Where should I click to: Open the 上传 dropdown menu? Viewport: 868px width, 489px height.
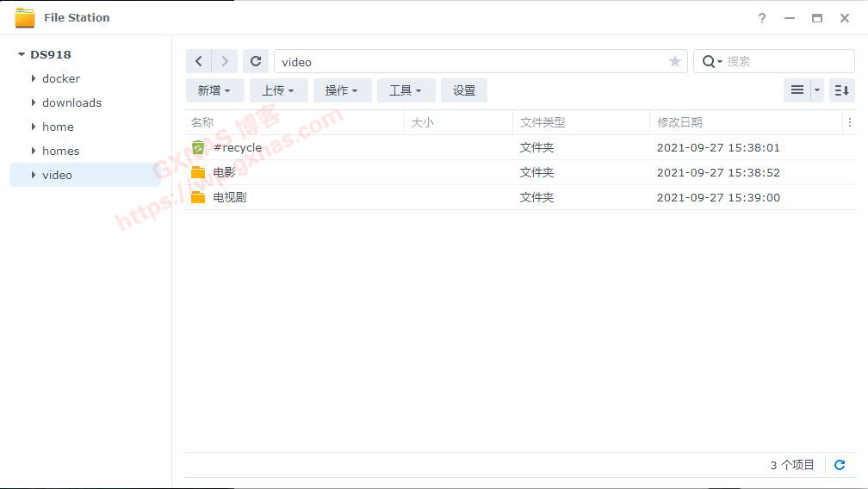pyautogui.click(x=278, y=90)
